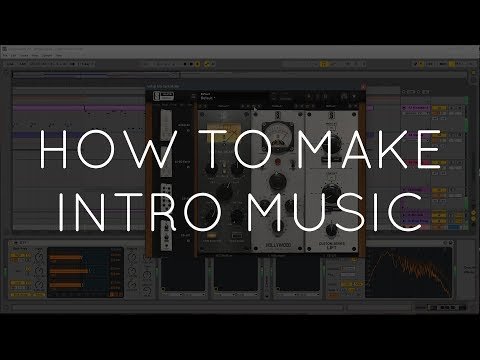Viewport: 480px width, 360px height.
Task: Click the horizontal scrollbar below the device view
Action: coord(177,308)
